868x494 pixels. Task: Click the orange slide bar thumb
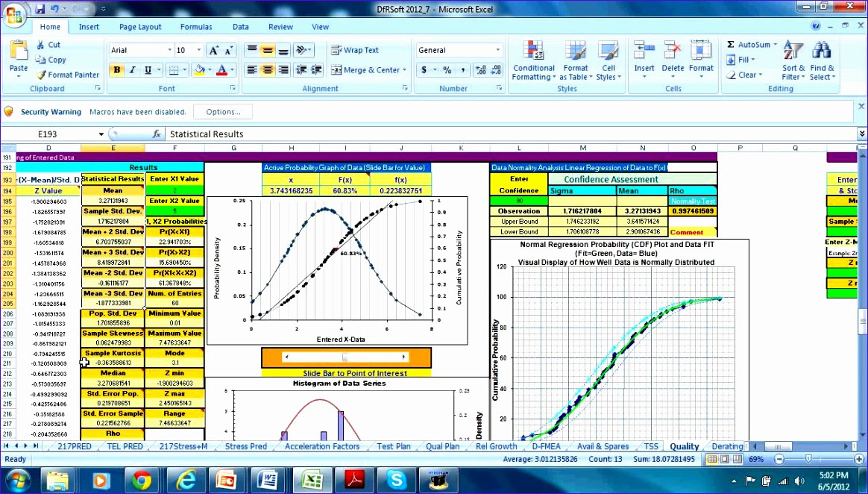(x=345, y=357)
